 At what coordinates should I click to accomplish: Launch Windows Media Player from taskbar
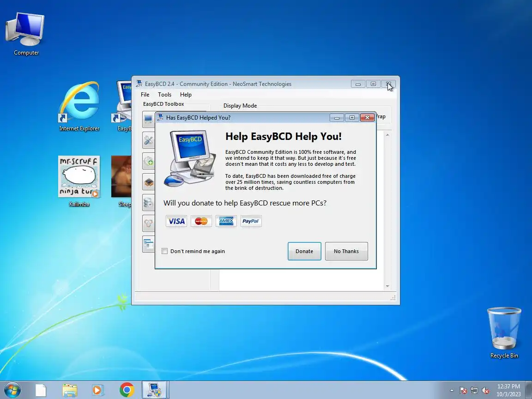click(x=98, y=390)
